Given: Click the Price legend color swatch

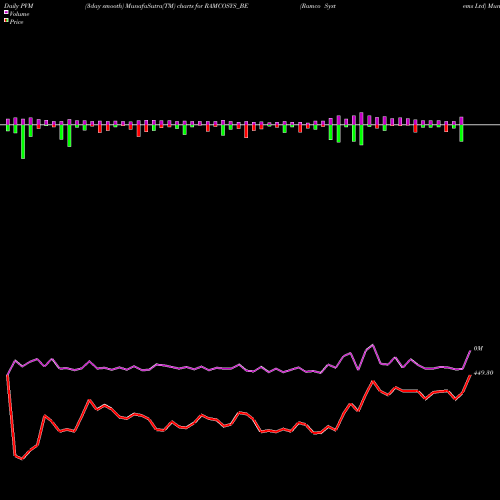Looking at the screenshot, I should point(6,21).
